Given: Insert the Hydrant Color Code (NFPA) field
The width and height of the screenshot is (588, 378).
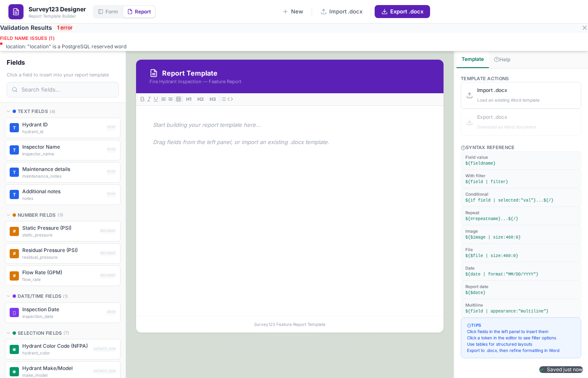Looking at the screenshot, I should click(63, 349).
